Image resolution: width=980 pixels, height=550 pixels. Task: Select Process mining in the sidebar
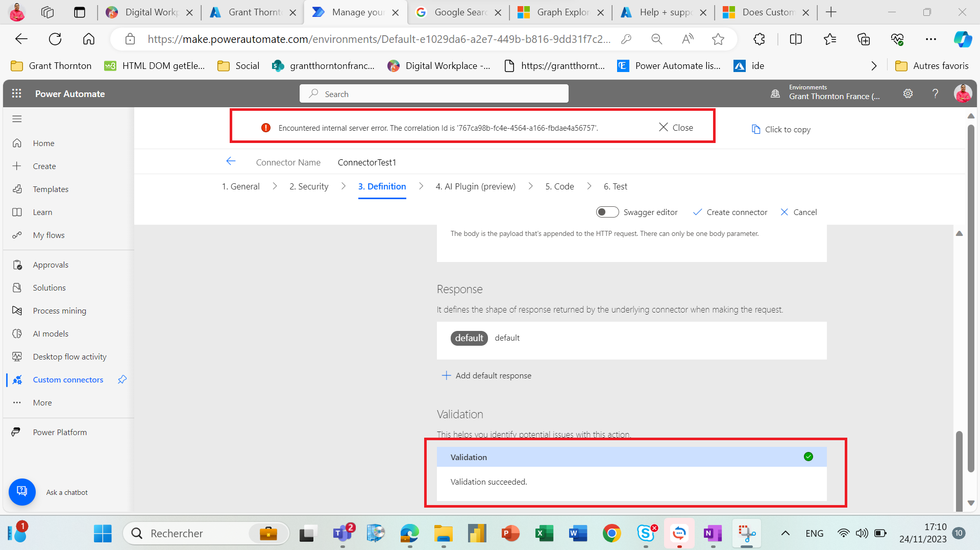[59, 310]
